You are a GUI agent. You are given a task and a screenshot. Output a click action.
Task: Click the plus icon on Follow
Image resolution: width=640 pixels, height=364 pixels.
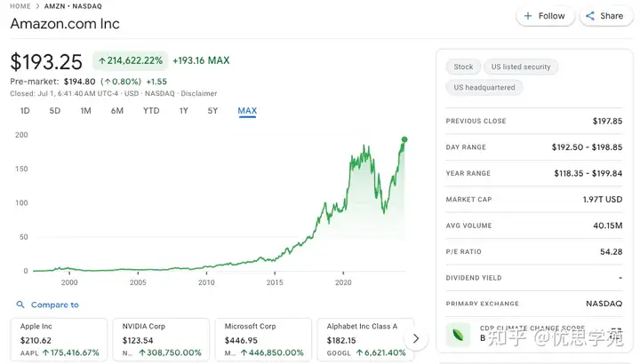click(528, 16)
